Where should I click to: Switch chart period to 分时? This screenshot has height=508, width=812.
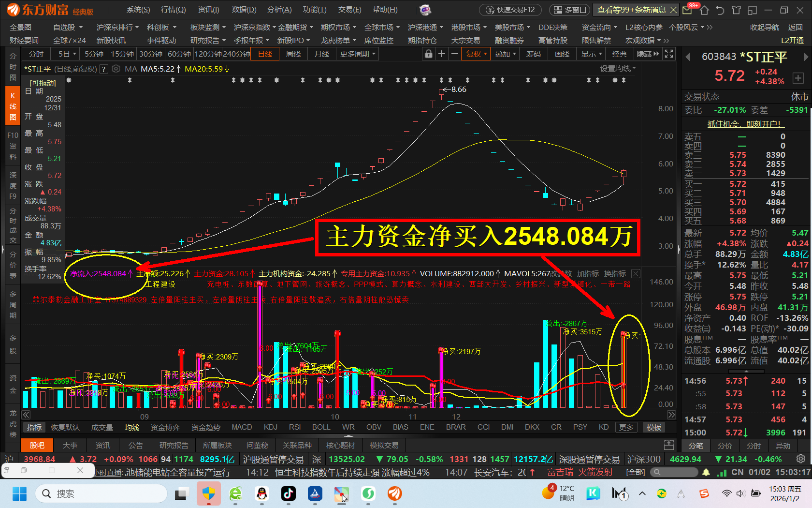click(x=36, y=54)
